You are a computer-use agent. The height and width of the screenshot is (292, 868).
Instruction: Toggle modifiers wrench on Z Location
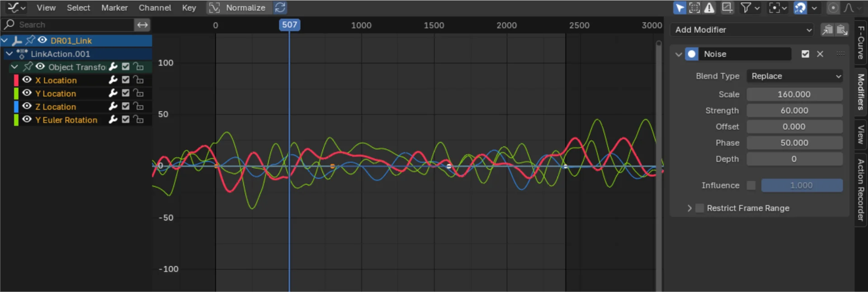(113, 106)
